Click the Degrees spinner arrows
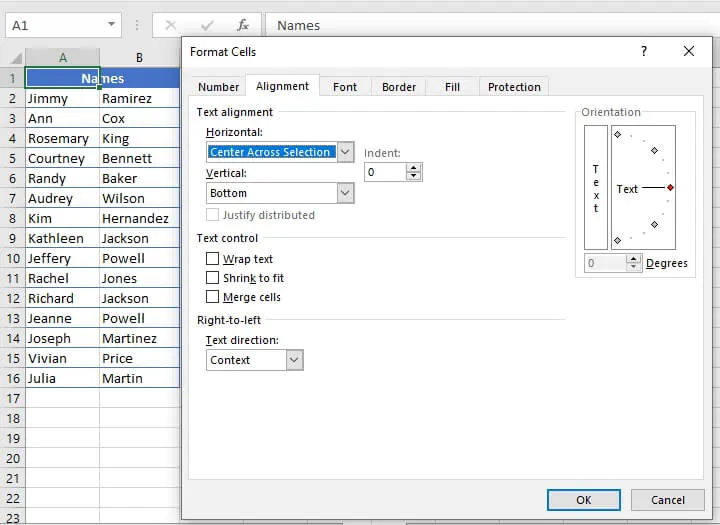 [634, 263]
